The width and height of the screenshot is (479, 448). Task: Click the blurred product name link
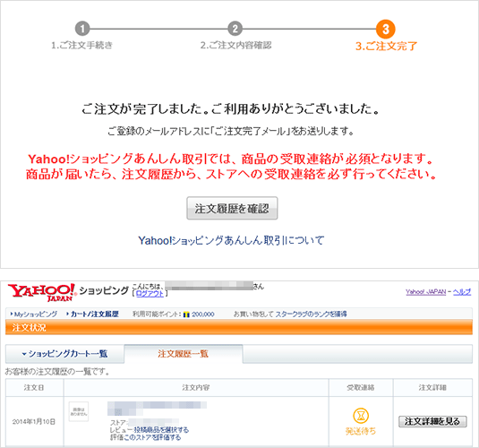click(157, 409)
